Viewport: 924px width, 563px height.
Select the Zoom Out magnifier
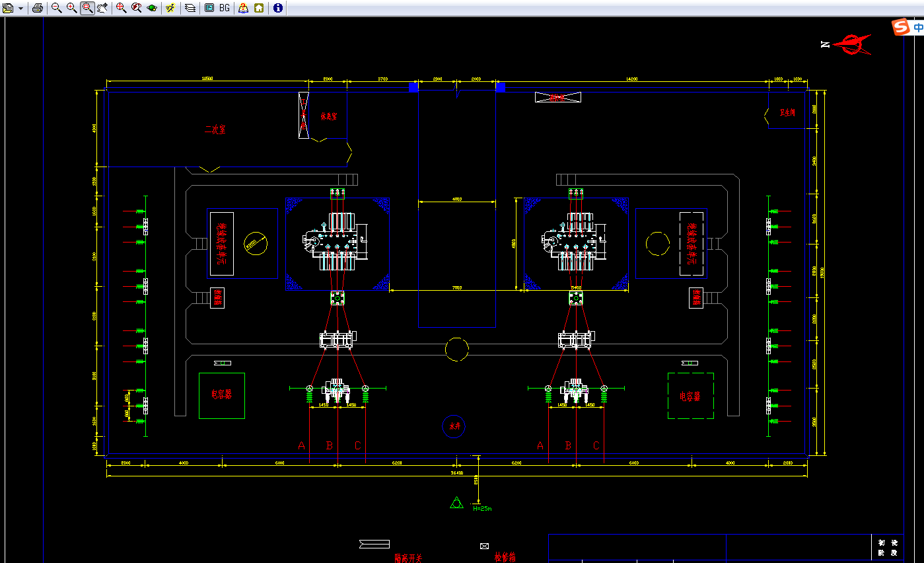pyautogui.click(x=57, y=8)
